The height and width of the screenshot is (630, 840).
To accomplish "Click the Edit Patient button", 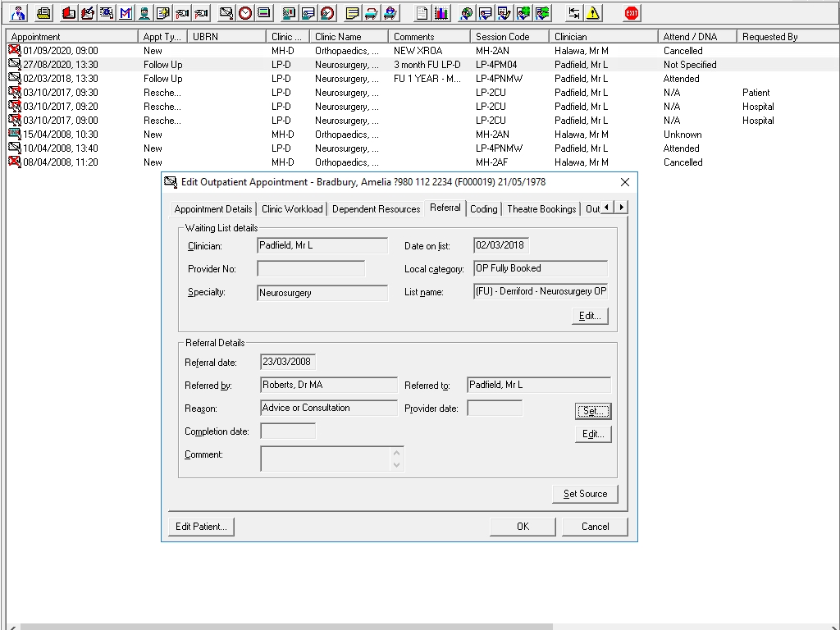I will point(202,527).
